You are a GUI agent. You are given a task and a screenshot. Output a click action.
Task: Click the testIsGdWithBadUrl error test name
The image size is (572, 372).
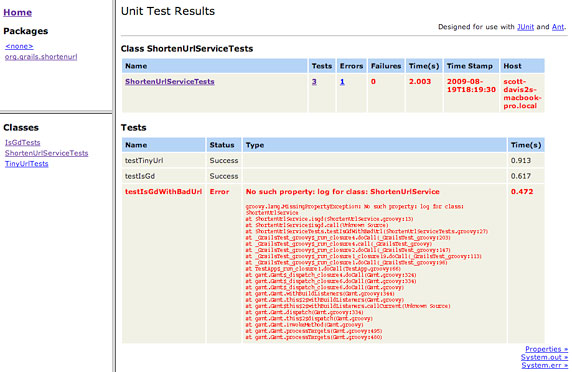pyautogui.click(x=163, y=191)
